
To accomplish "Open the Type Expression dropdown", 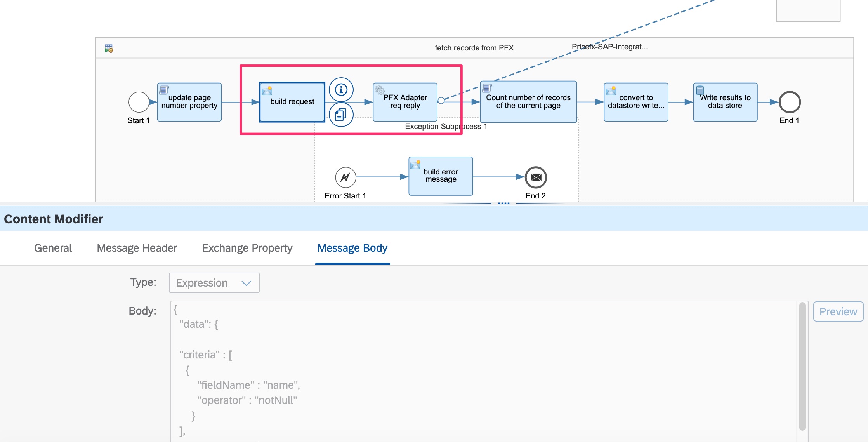I will pyautogui.click(x=214, y=283).
